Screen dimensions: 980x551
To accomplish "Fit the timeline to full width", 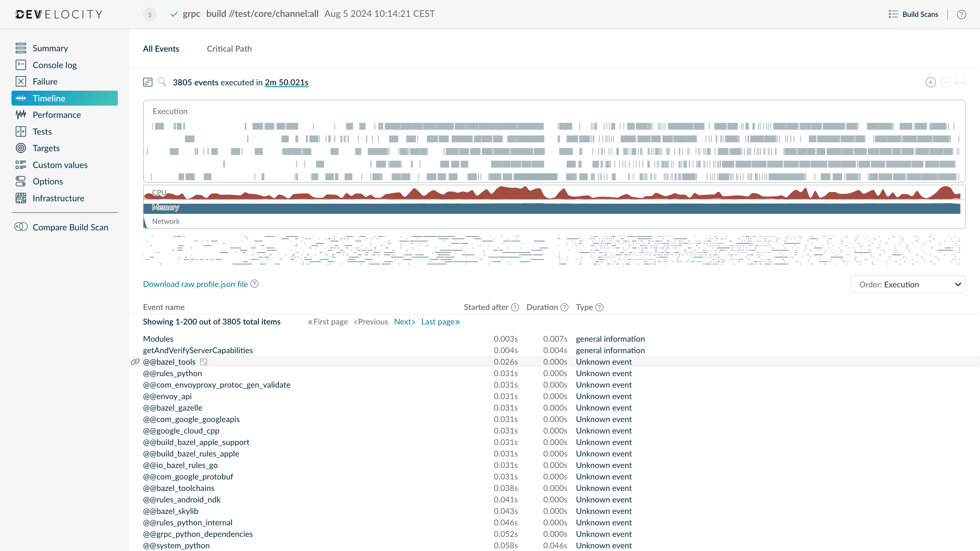I will [x=960, y=82].
